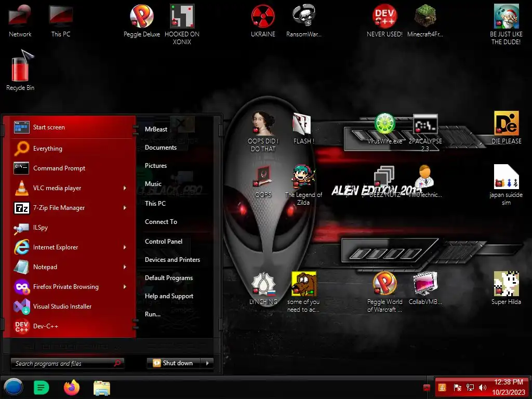Select the Network desktop icon

pos(20,21)
